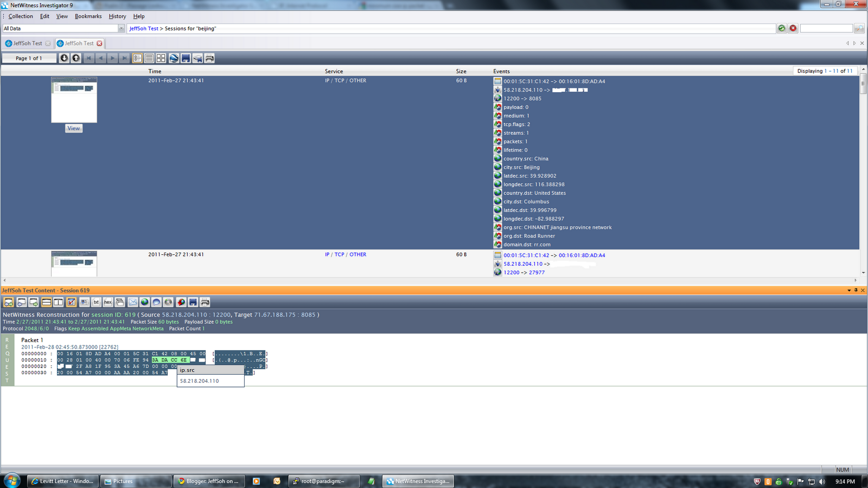Close the second JeffSoh Test tab

(99, 43)
